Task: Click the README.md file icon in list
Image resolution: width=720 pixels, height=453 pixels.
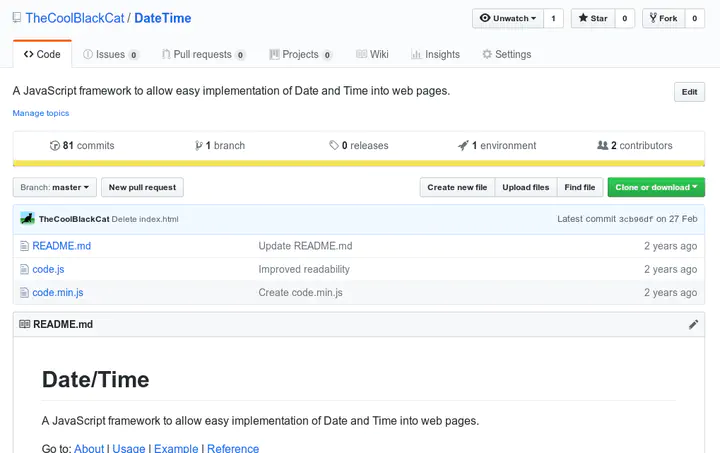Action: [24, 246]
